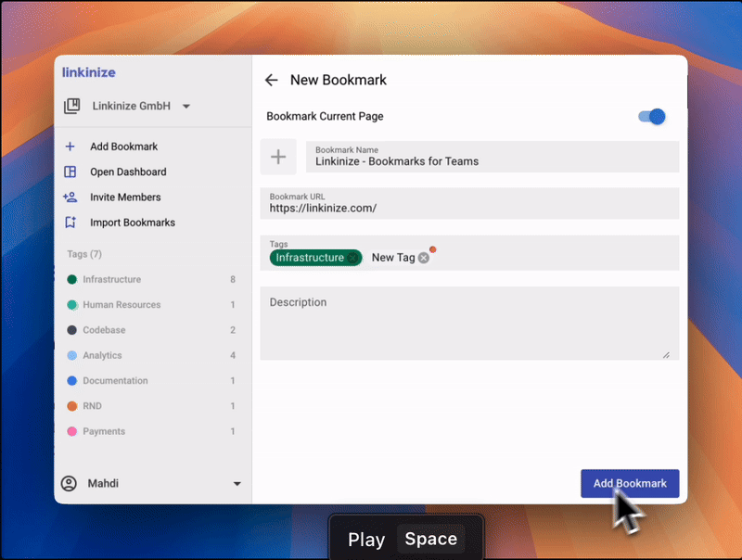Click the Open Dashboard icon
The width and height of the screenshot is (742, 560).
point(70,172)
